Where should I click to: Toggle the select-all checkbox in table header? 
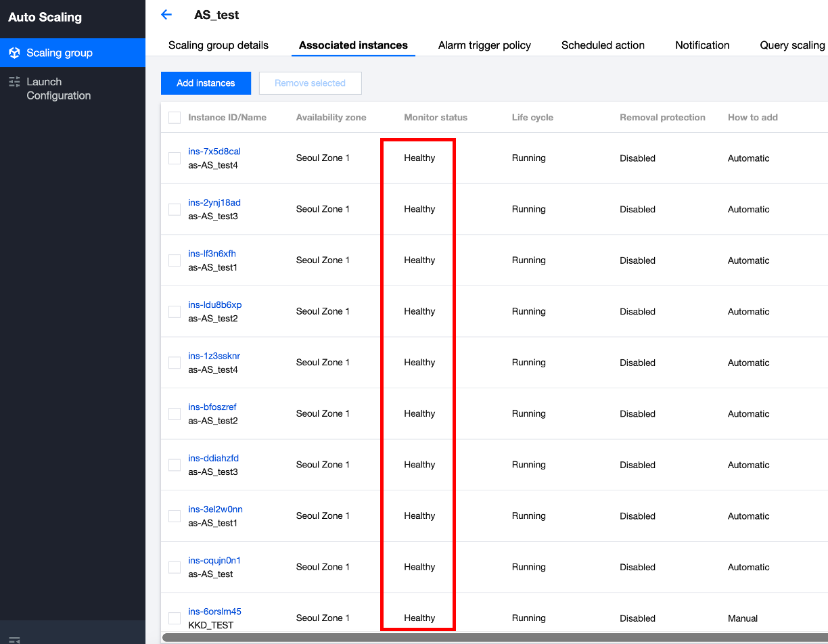(x=175, y=118)
